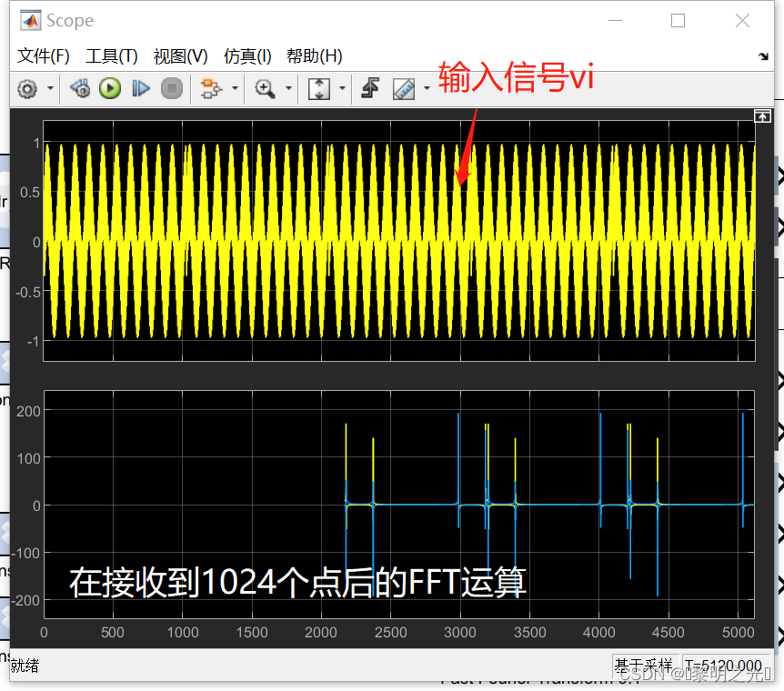Open the 视图(V) menu
This screenshot has width=784, height=691.
tap(179, 55)
